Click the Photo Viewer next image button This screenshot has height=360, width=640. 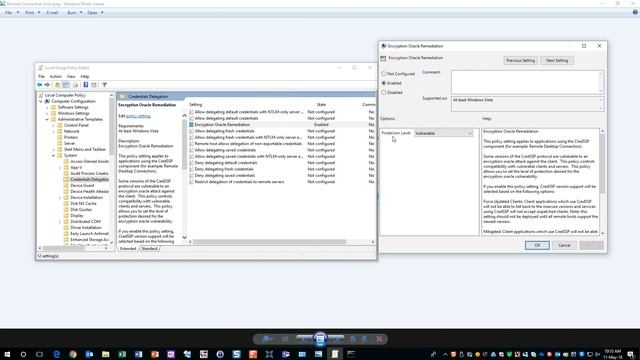point(336,339)
